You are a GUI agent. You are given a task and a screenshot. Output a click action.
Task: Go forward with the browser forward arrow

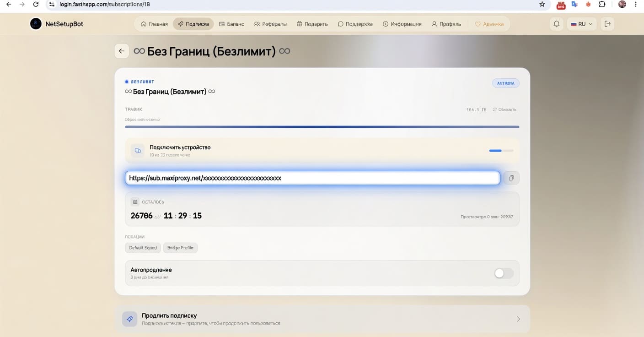[22, 4]
